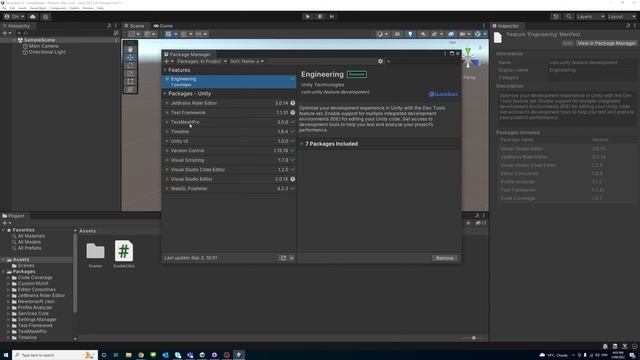Open the Gizmos dropdown in Scene toolbar

(480, 34)
